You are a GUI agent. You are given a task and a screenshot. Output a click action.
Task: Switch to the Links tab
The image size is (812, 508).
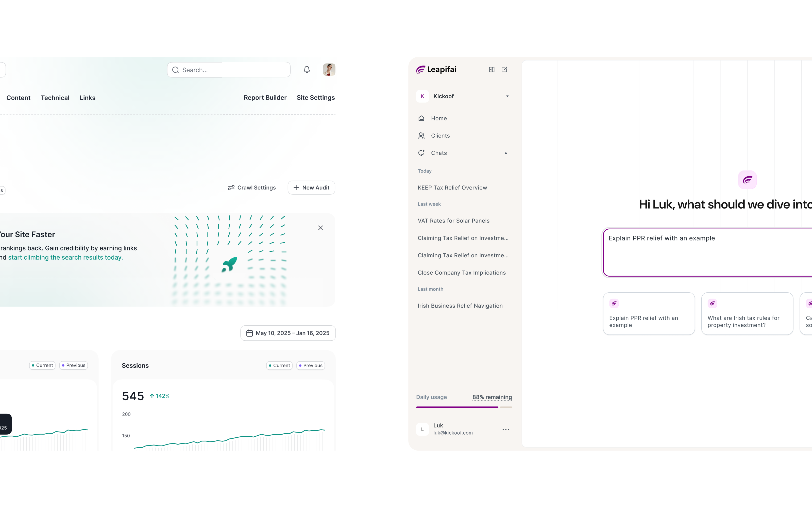(88, 98)
